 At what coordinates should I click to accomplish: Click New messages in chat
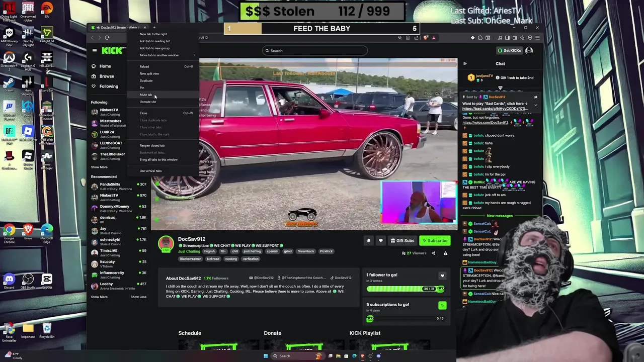[500, 216]
